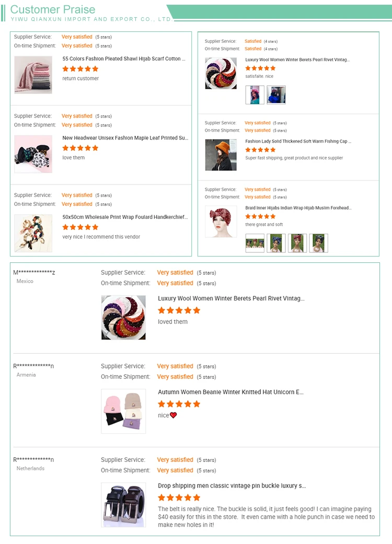
Task: Open the pink beret customer photo
Action: click(x=255, y=95)
